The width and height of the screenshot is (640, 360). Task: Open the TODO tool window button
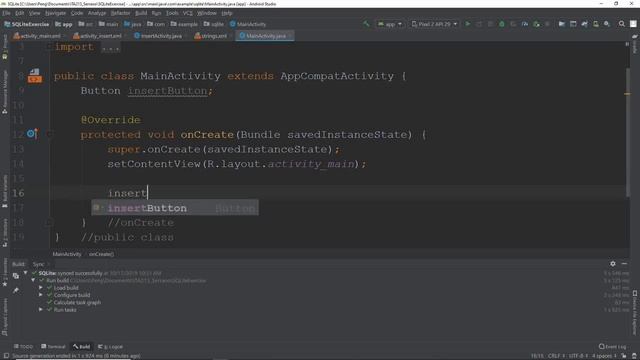(x=23, y=347)
